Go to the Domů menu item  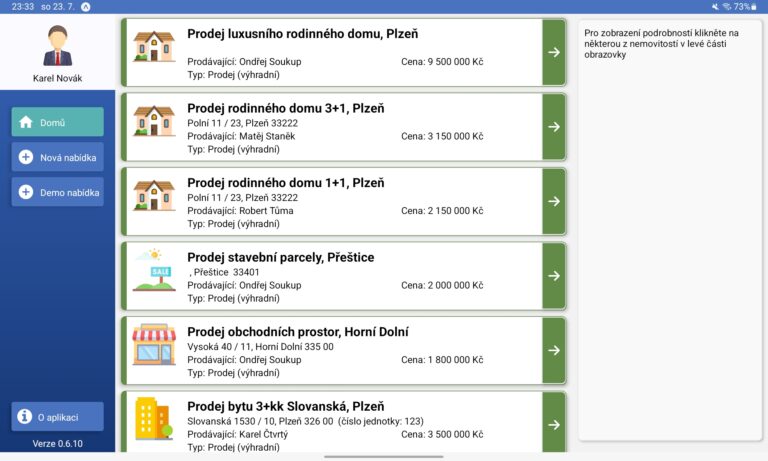coord(57,122)
